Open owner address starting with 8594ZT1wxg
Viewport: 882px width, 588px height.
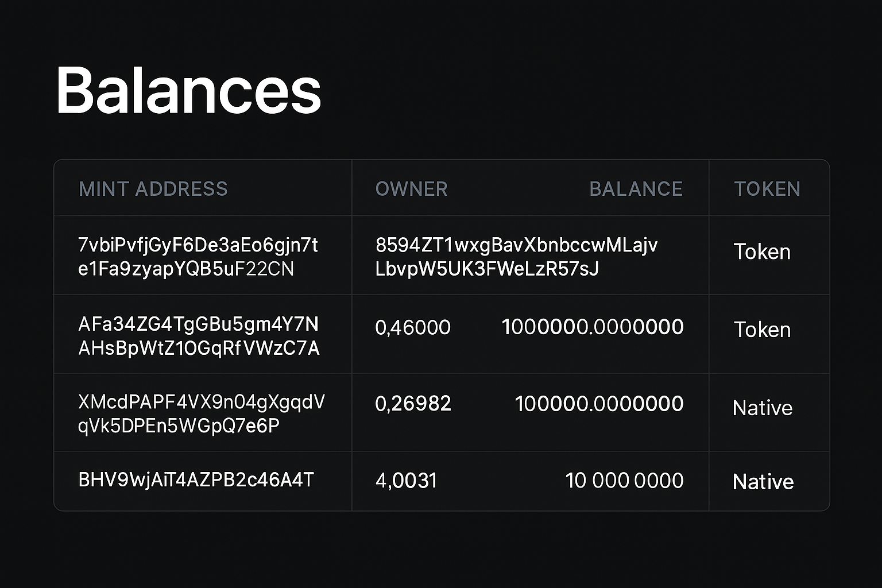pyautogui.click(x=516, y=257)
